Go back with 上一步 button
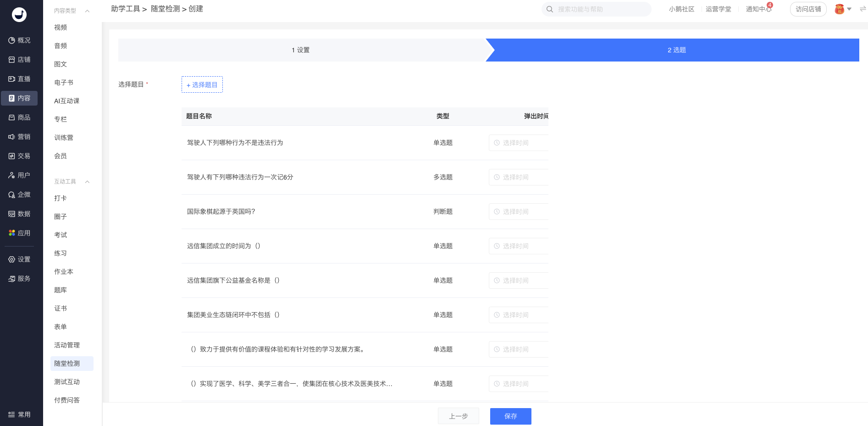This screenshot has width=868, height=426. 458,416
